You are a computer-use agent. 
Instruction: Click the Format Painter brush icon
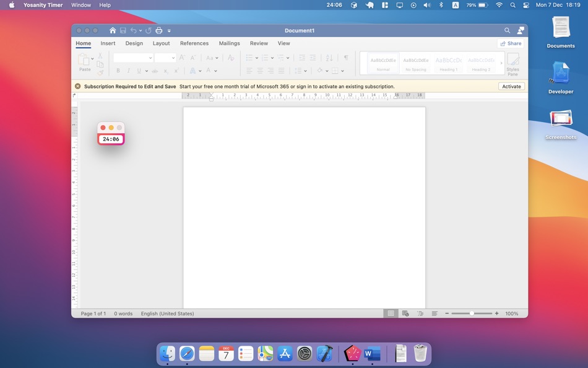(100, 72)
